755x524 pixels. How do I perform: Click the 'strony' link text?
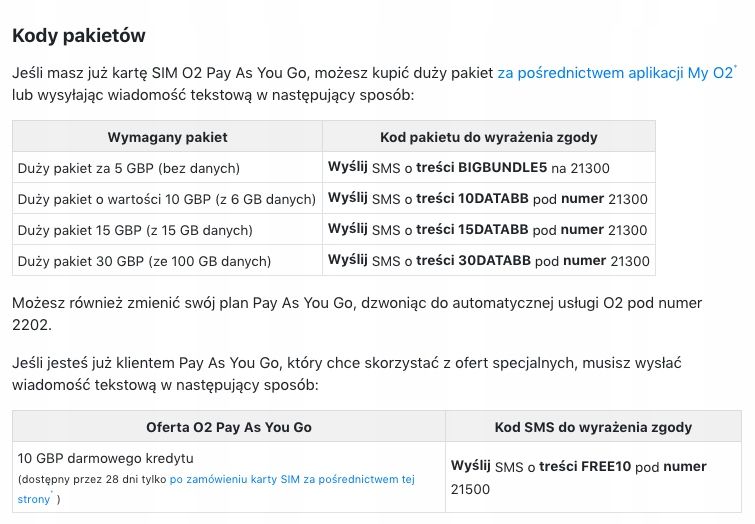[x=34, y=499]
